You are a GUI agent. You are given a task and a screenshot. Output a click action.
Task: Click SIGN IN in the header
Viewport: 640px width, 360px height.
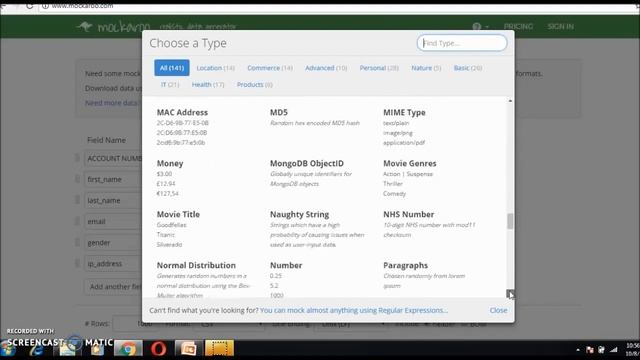coord(560,27)
